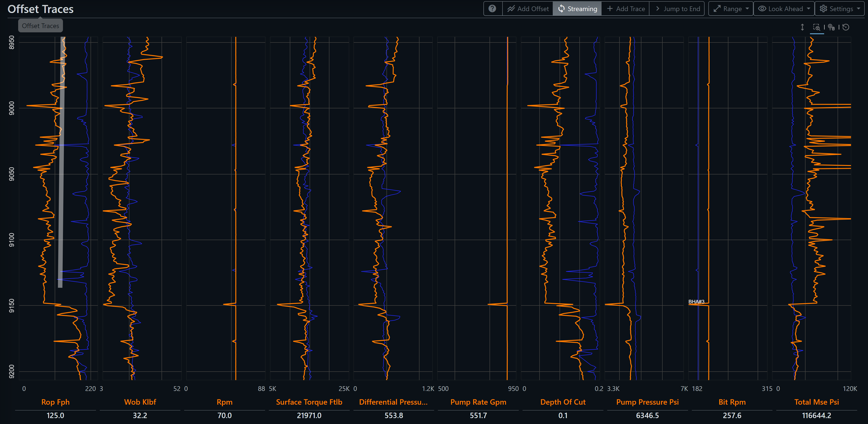
Task: Click the Rpm trace label
Action: click(x=225, y=402)
